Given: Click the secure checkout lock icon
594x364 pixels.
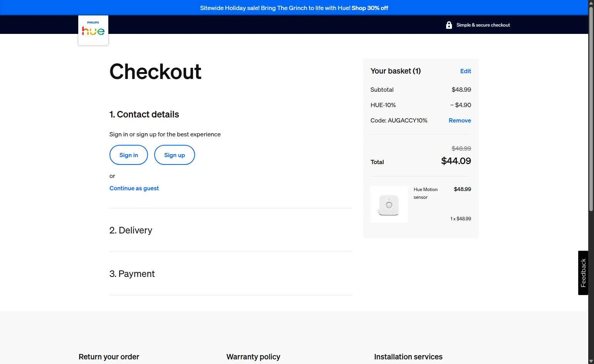Looking at the screenshot, I should point(449,25).
